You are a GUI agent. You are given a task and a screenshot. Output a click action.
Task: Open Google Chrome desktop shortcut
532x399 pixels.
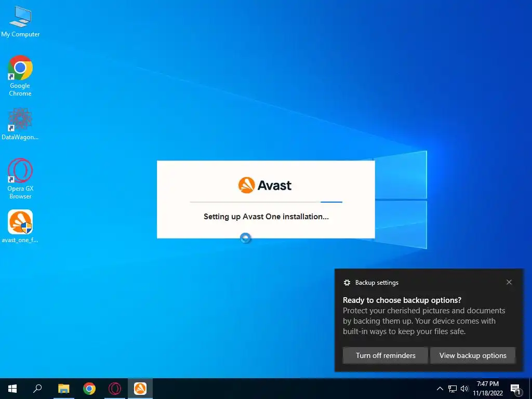click(x=20, y=76)
